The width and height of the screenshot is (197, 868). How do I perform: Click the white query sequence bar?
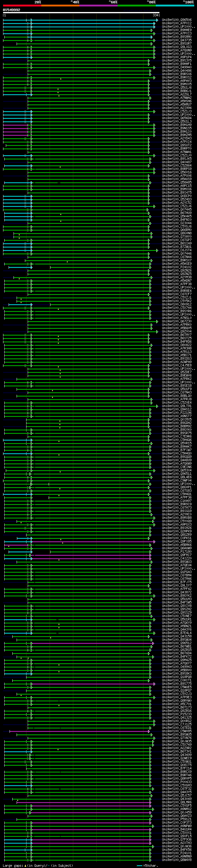click(x=81, y=13)
